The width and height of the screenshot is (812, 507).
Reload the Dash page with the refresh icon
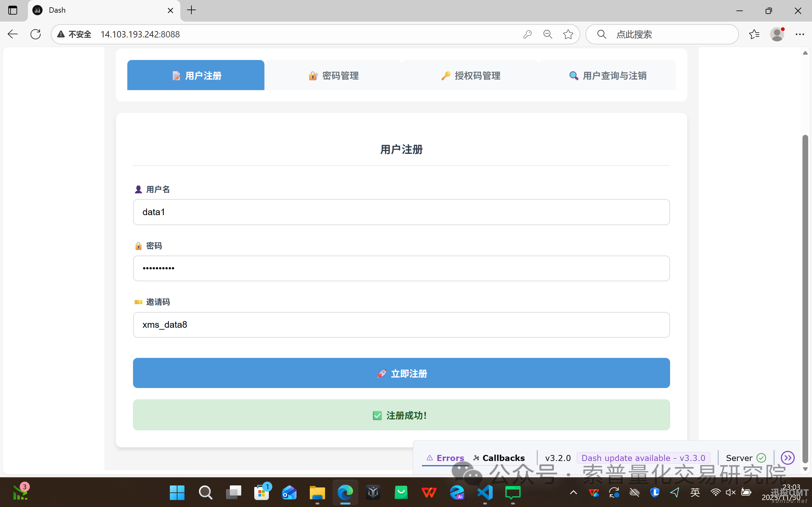click(x=36, y=34)
